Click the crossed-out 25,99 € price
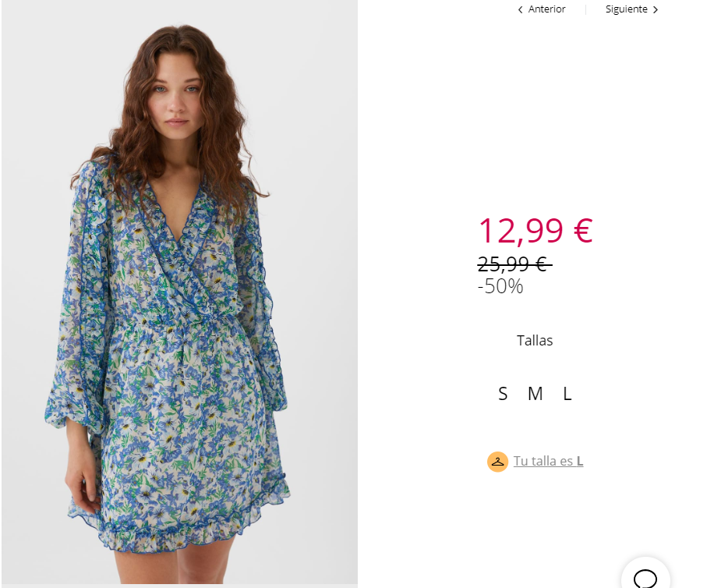This screenshot has width=707, height=588. tap(514, 264)
